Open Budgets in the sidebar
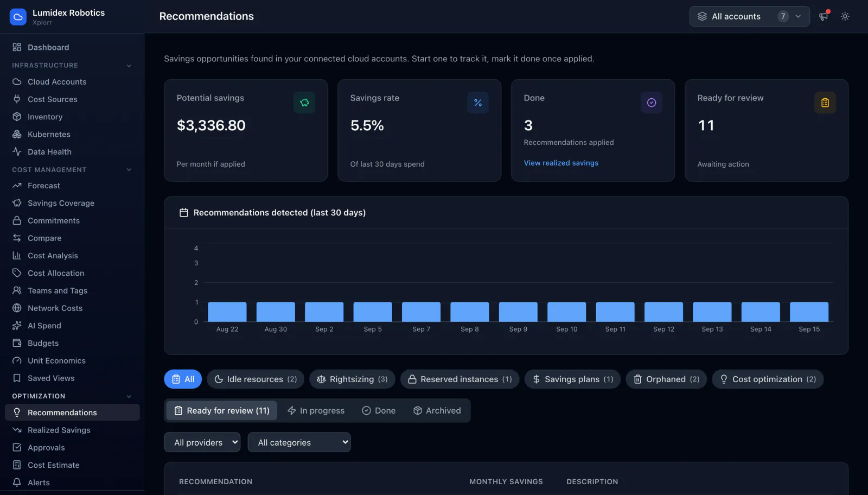 click(72, 343)
